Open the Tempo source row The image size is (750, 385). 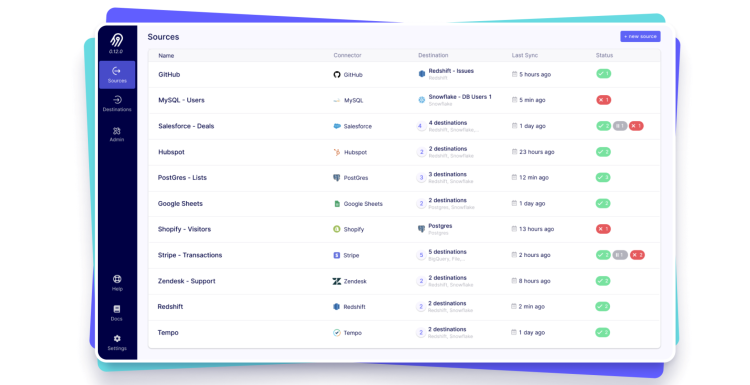(x=404, y=333)
